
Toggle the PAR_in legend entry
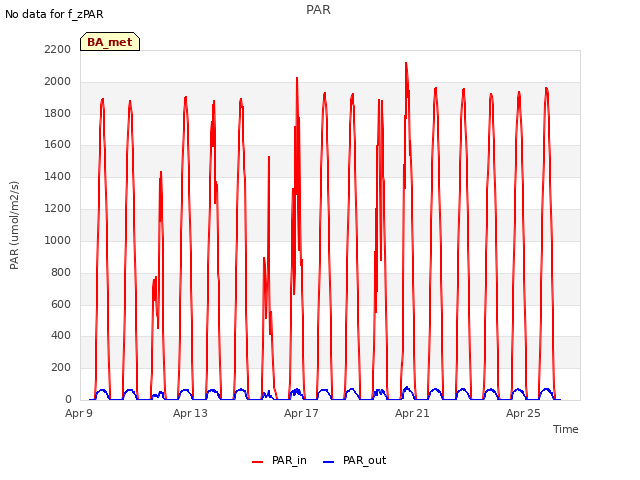pos(280,460)
